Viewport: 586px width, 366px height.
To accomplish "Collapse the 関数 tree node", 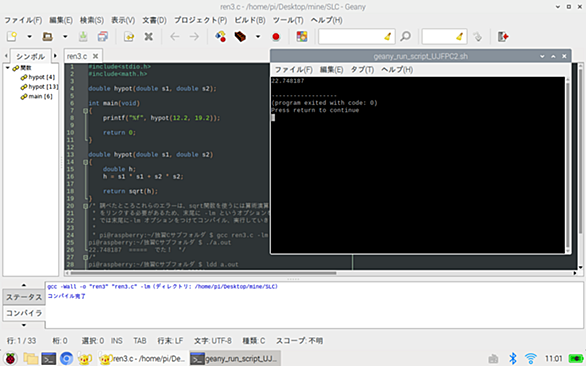I will point(7,68).
